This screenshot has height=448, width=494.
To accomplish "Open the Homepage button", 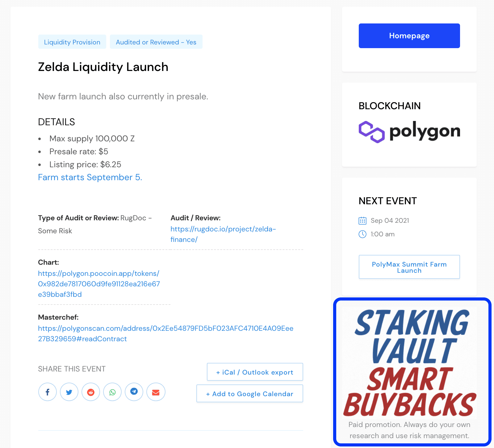I will [409, 36].
